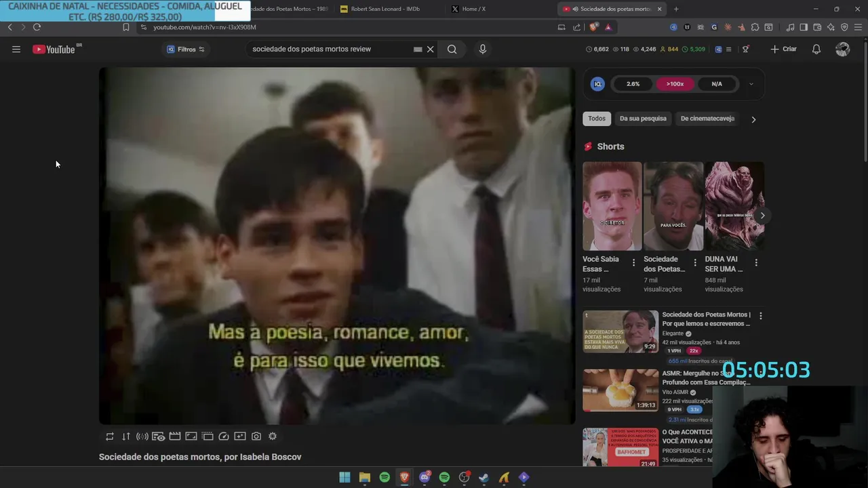Open the 'Por que lemos e escrevemos' video title
The height and width of the screenshot is (488, 868).
pos(706,319)
